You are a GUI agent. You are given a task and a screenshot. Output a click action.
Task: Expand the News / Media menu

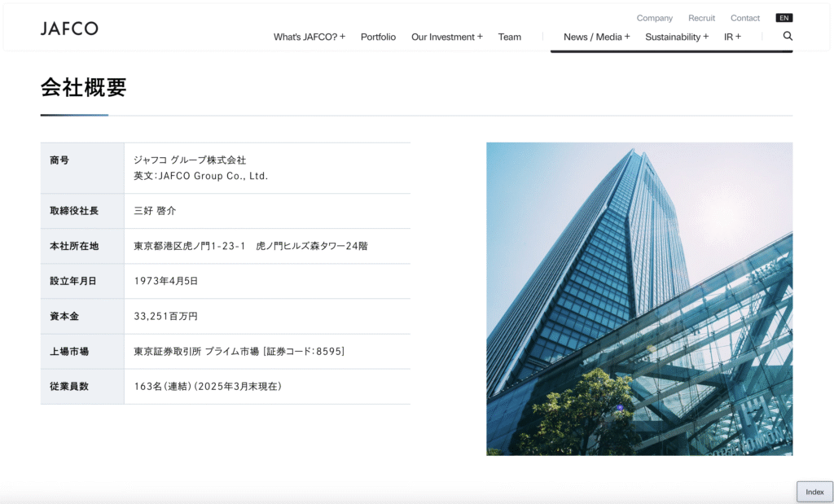click(597, 37)
